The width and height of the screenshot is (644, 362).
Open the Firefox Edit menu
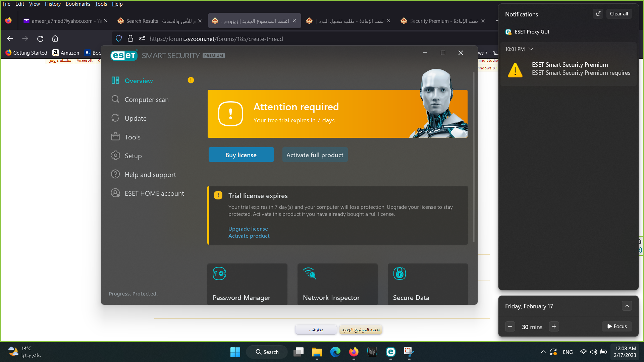click(19, 4)
